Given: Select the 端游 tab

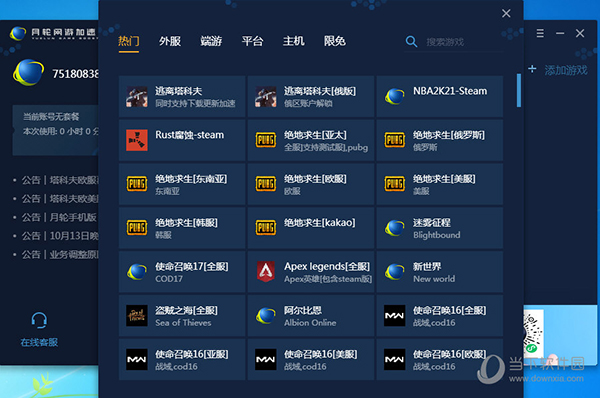Looking at the screenshot, I should coord(211,41).
